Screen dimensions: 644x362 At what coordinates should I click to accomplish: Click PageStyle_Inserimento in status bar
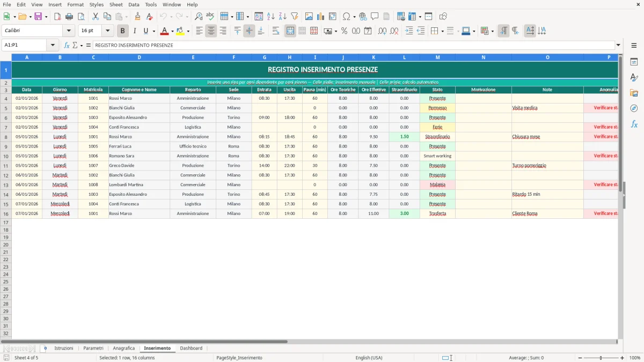(239, 358)
